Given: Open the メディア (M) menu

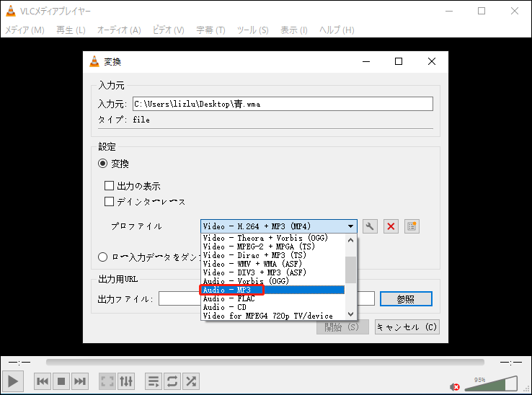Looking at the screenshot, I should (x=25, y=30).
